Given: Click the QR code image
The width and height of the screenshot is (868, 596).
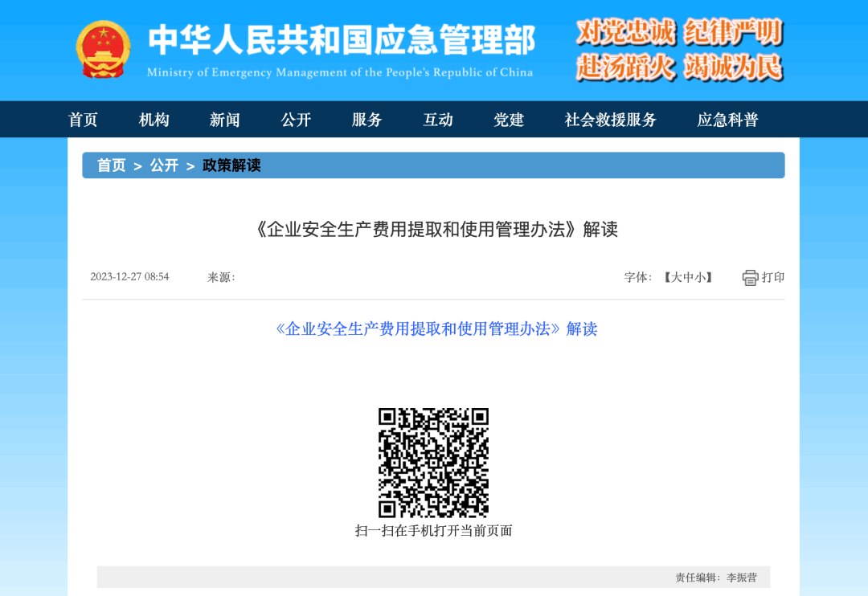Looking at the screenshot, I should pyautogui.click(x=433, y=463).
